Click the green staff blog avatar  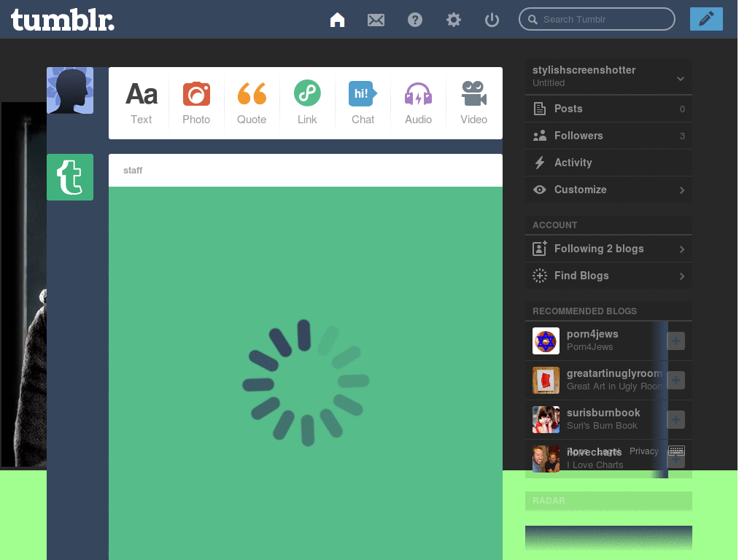[x=70, y=177]
